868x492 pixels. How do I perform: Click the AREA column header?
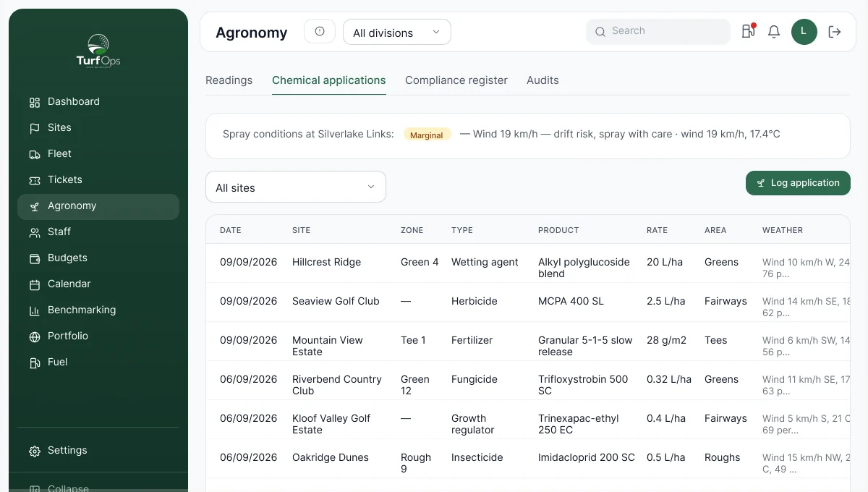pos(715,230)
